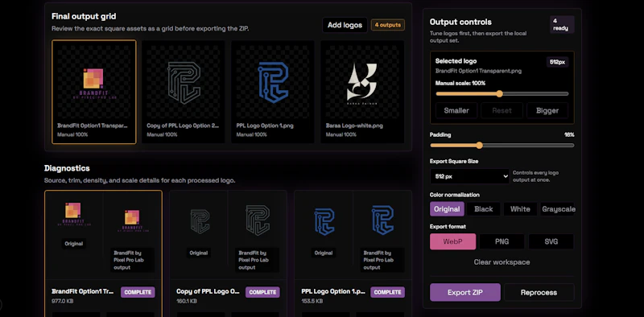Click COMPLETE badge on BrandFit Option1 card
The width and height of the screenshot is (644, 317).
138,292
